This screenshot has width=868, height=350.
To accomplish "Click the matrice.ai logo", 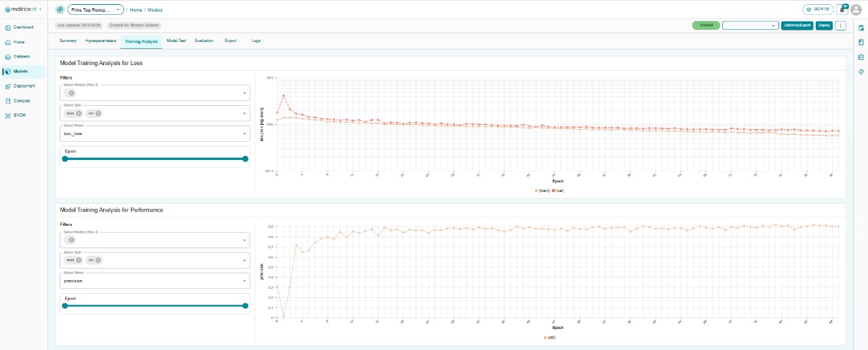I will click(20, 9).
